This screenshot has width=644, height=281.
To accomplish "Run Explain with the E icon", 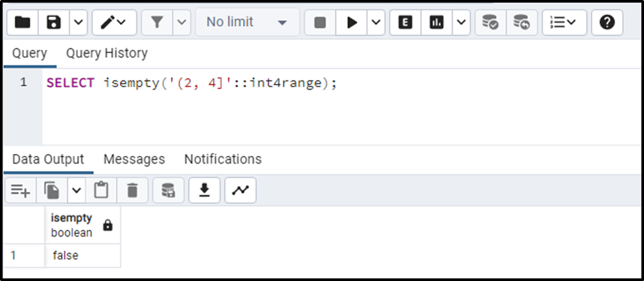I will (x=406, y=22).
